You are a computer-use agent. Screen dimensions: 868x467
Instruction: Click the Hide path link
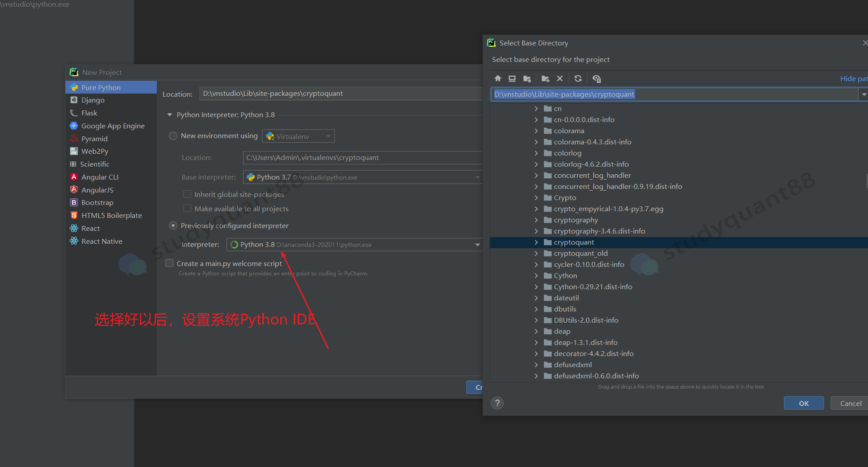[x=853, y=78]
